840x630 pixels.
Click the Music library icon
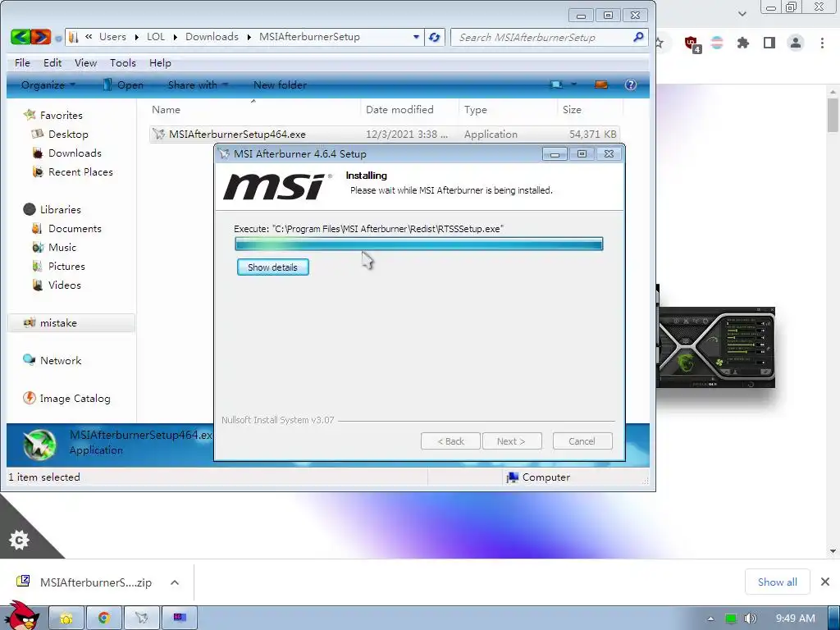(x=38, y=247)
